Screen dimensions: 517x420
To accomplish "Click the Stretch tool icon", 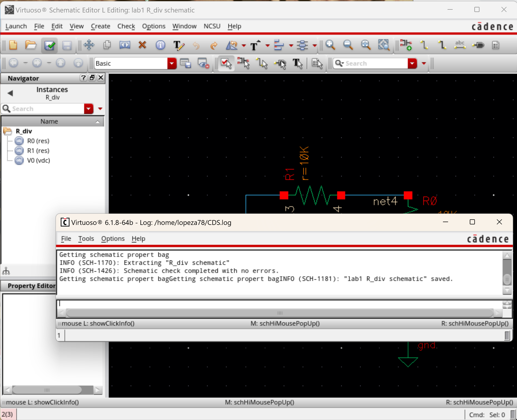I will pos(125,45).
